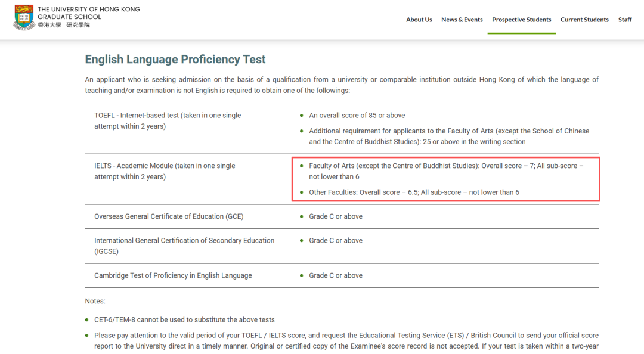Click the English Language Proficiency Test heading
This screenshot has height=354, width=644.
175,60
